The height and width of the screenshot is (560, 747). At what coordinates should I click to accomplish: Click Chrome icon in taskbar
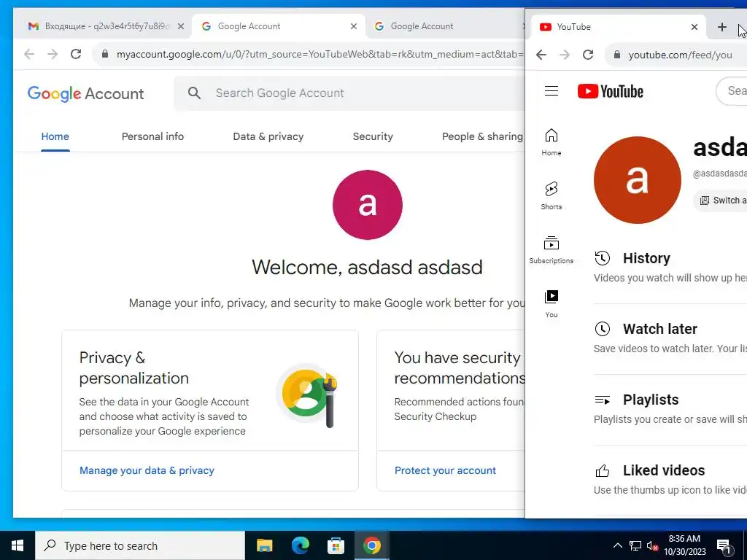point(371,545)
